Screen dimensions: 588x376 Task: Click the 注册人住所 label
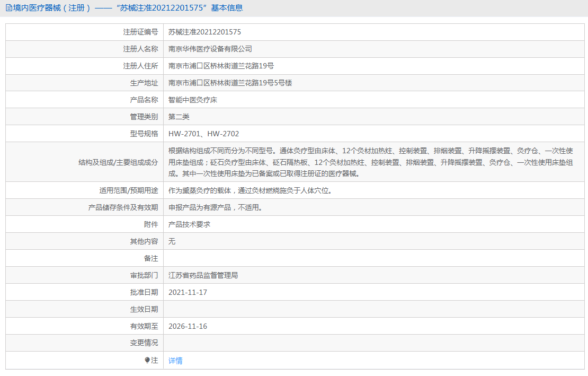140,66
